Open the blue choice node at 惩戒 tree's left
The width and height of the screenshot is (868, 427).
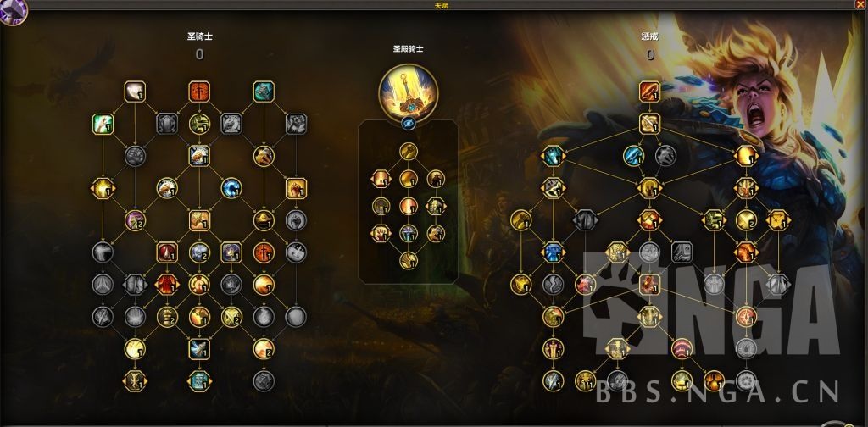point(553,156)
